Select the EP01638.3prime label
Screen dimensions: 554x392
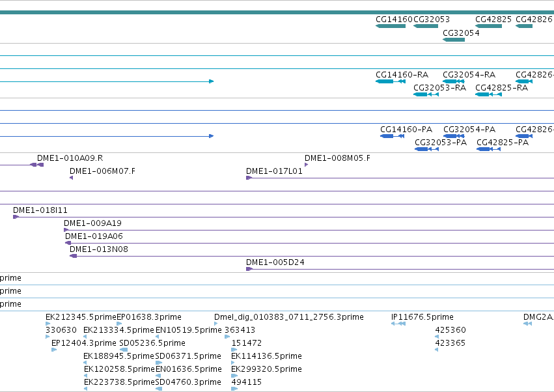pos(148,317)
